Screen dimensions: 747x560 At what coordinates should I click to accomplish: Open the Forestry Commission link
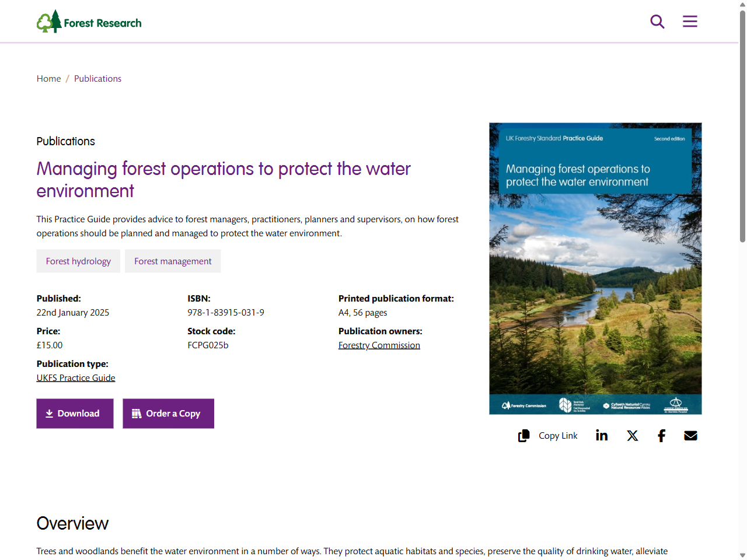click(379, 345)
